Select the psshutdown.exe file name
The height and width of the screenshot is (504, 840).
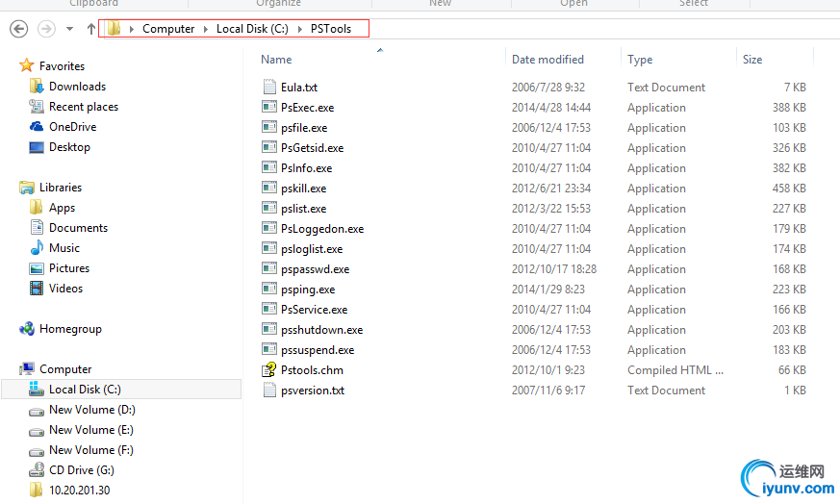(321, 330)
